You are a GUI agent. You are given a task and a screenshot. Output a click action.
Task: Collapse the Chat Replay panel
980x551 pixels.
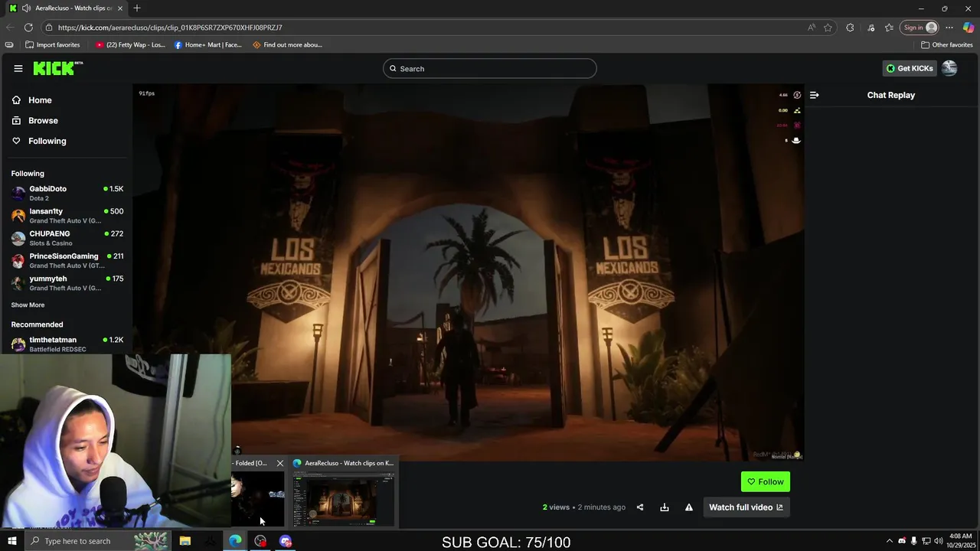point(814,95)
